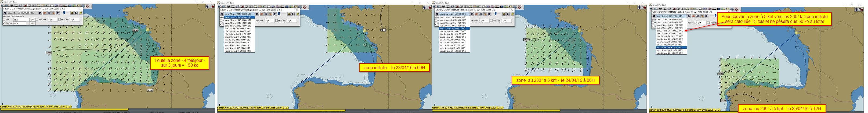
Task: Open GRIB settings gear in first panel
Action: [x=77, y=13]
